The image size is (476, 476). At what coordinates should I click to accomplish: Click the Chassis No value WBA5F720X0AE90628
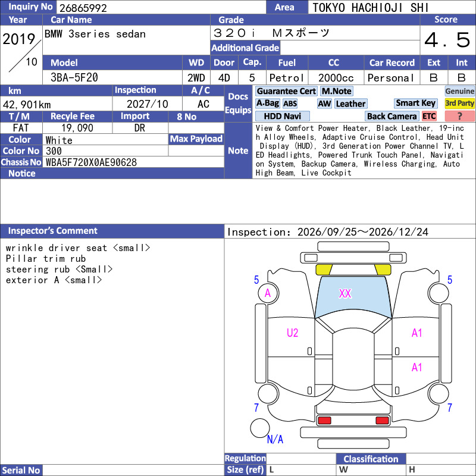[91, 162]
